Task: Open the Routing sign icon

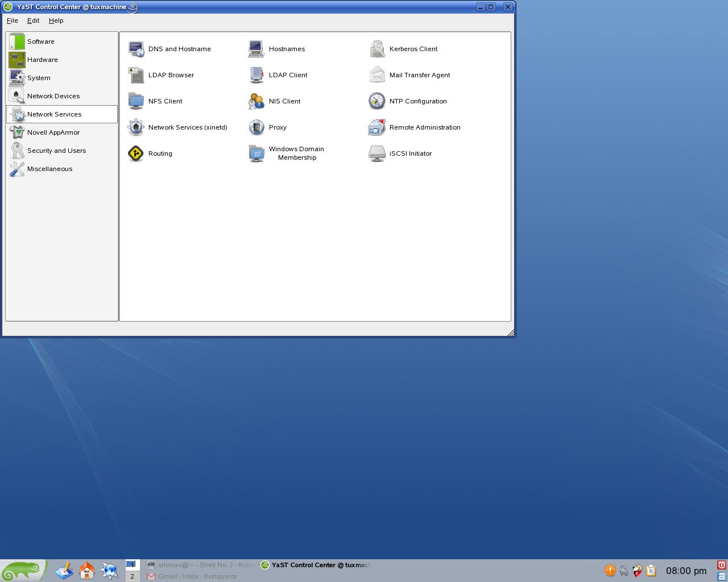Action: 136,153
